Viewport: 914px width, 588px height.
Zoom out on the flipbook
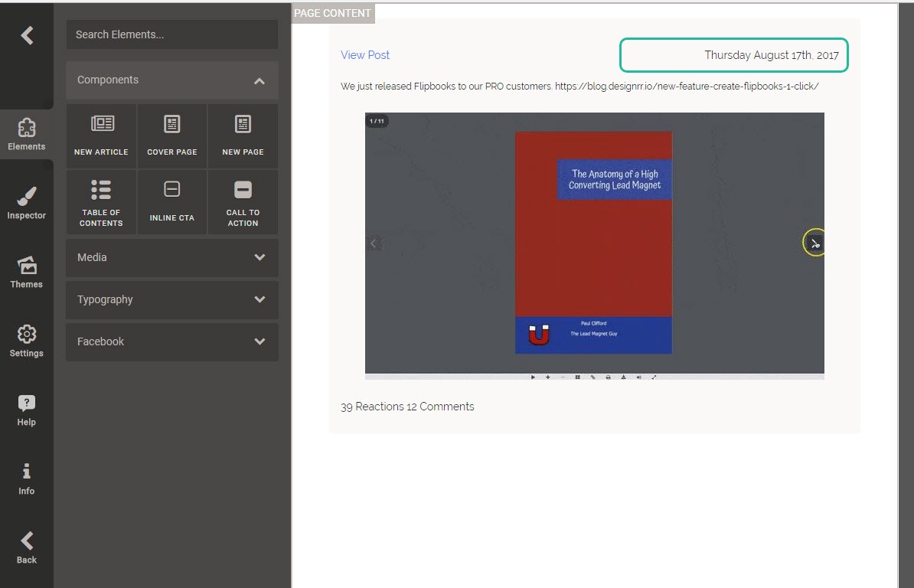tap(563, 377)
